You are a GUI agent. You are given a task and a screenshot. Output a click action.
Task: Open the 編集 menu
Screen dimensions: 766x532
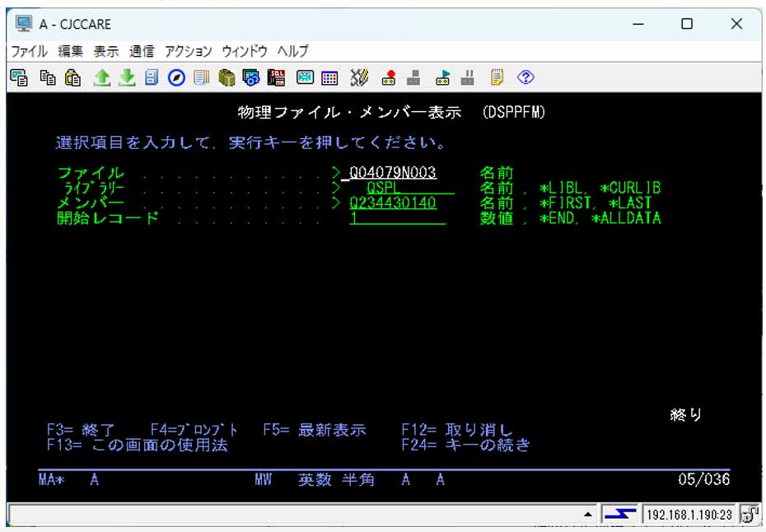[x=70, y=51]
